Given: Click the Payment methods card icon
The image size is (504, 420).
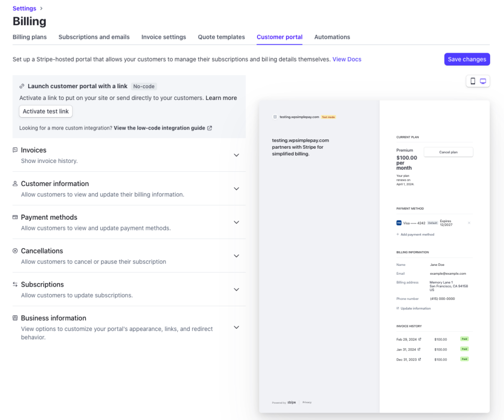Looking at the screenshot, I should (x=15, y=217).
